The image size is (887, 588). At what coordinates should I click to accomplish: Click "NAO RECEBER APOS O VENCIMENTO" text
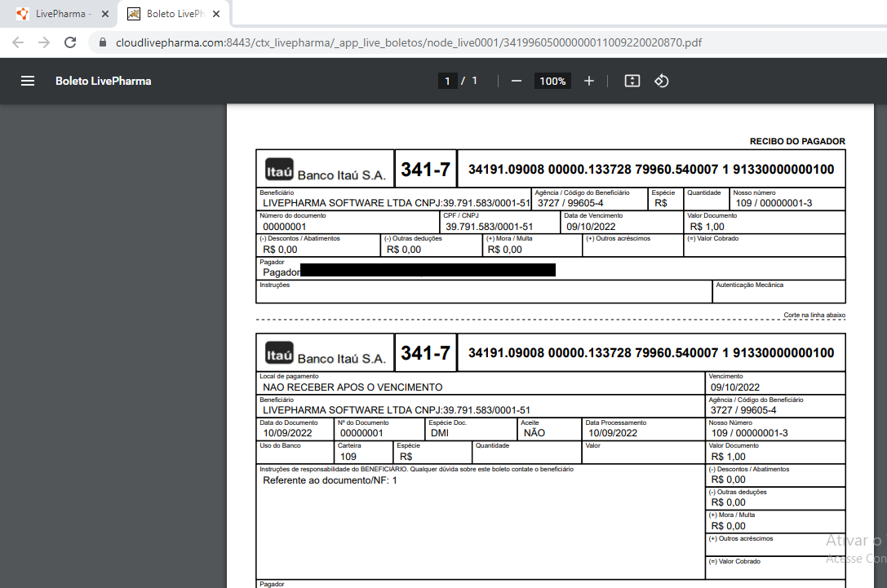pyautogui.click(x=353, y=387)
